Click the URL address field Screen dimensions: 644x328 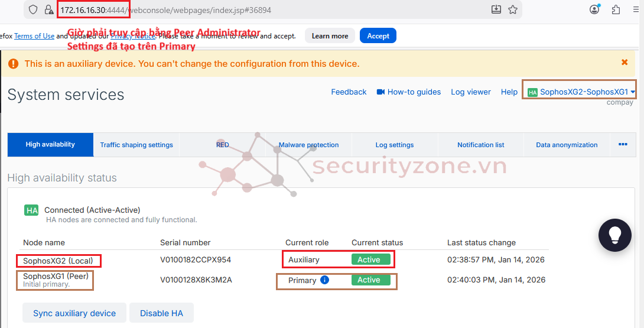coord(295,10)
